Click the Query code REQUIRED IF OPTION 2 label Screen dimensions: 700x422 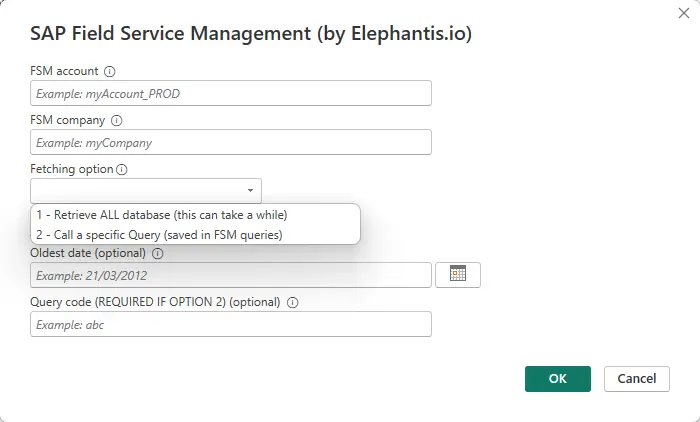(155, 302)
